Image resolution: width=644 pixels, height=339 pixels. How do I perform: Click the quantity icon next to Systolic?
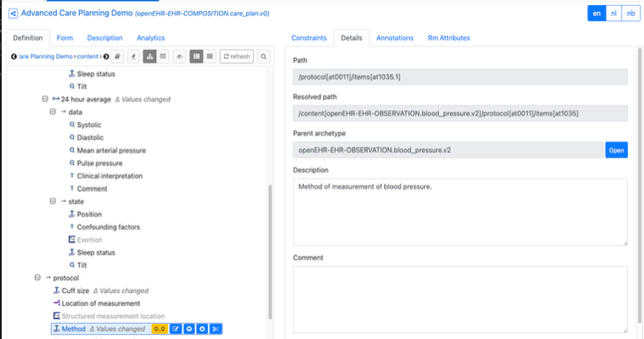pyautogui.click(x=72, y=124)
